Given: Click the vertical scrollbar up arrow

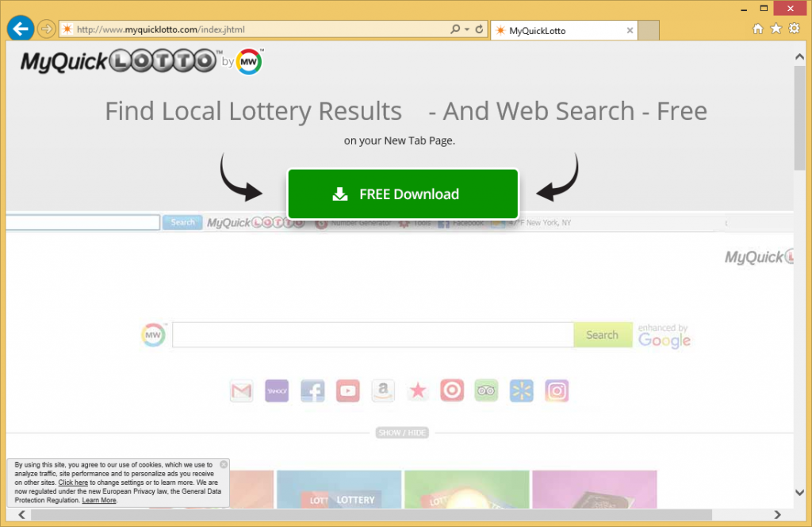Looking at the screenshot, I should coord(799,57).
